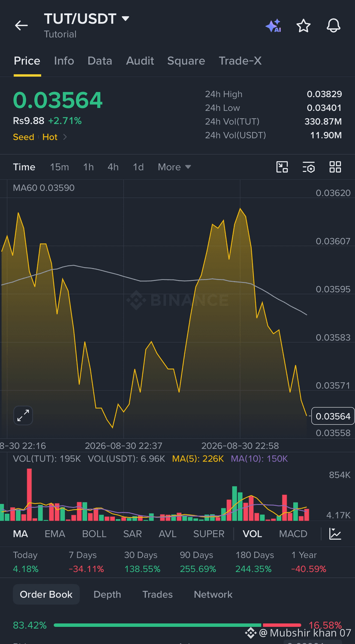355x644 pixels.
Task: Switch to the Price tab
Action: (27, 61)
